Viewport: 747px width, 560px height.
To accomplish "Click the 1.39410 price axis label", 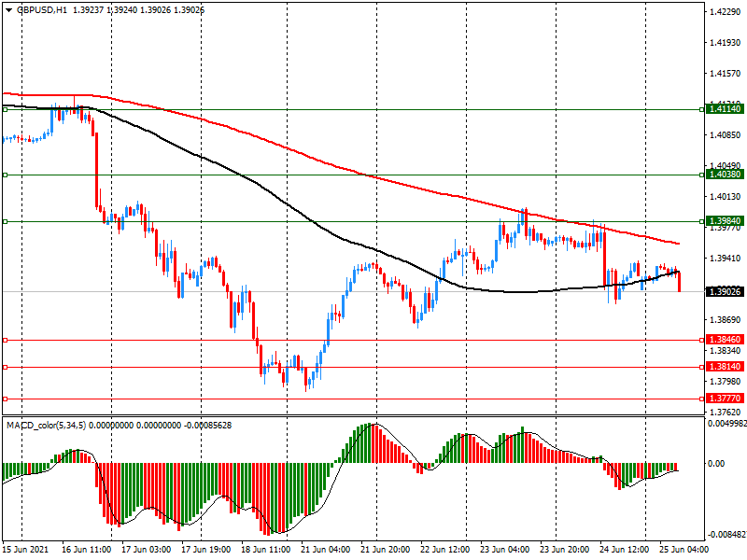I will 726,259.
